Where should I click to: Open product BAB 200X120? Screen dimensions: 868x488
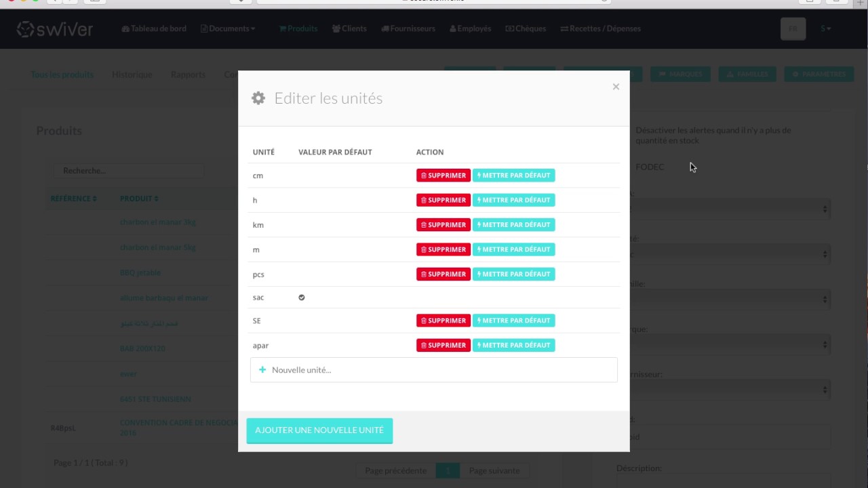click(x=142, y=348)
